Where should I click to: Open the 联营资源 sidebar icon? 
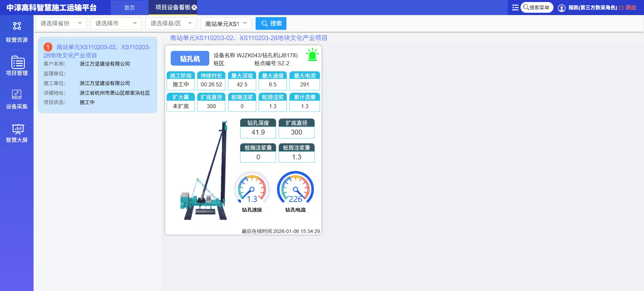tap(17, 26)
